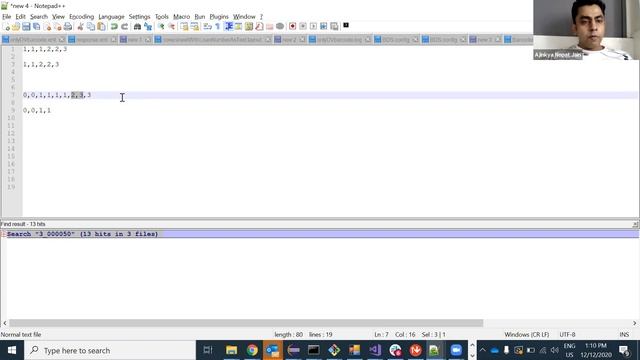Redo the edit via toolbar

124,27
